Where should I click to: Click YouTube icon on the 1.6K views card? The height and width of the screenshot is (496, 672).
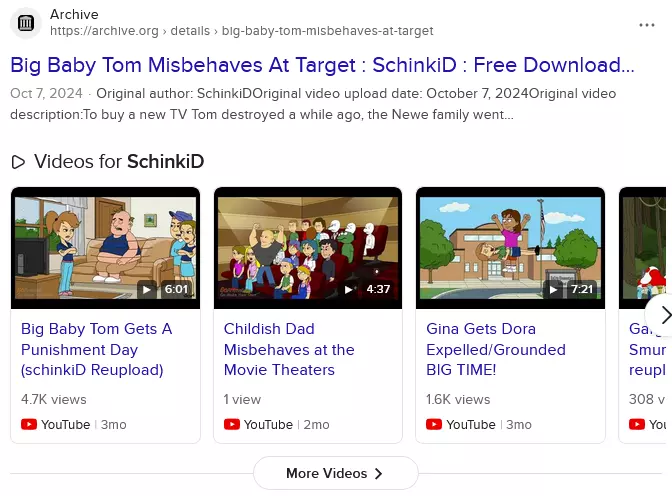434,424
